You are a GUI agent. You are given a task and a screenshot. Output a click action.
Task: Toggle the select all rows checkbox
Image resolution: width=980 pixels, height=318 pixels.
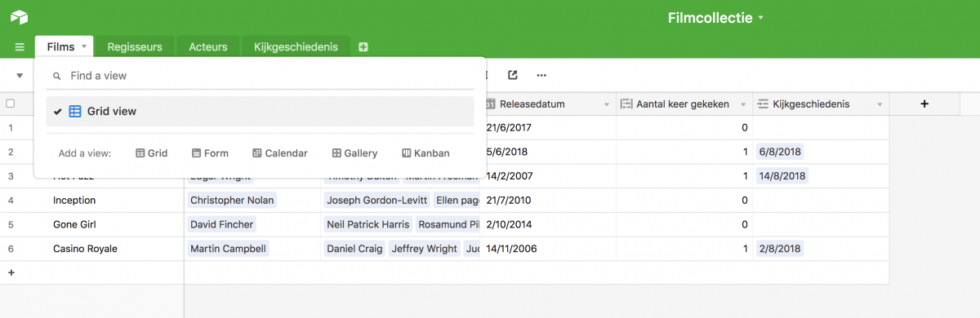tap(11, 104)
